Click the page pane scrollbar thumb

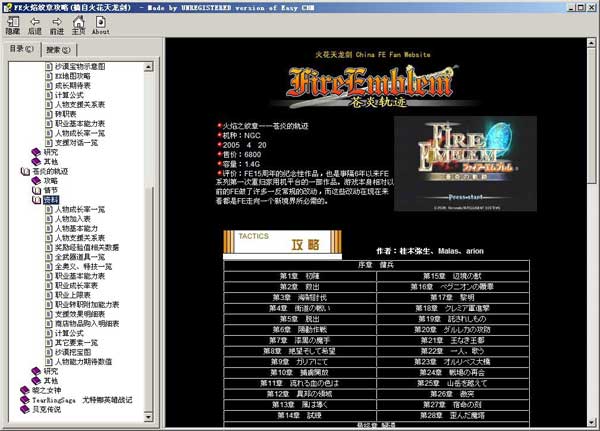[x=591, y=115]
